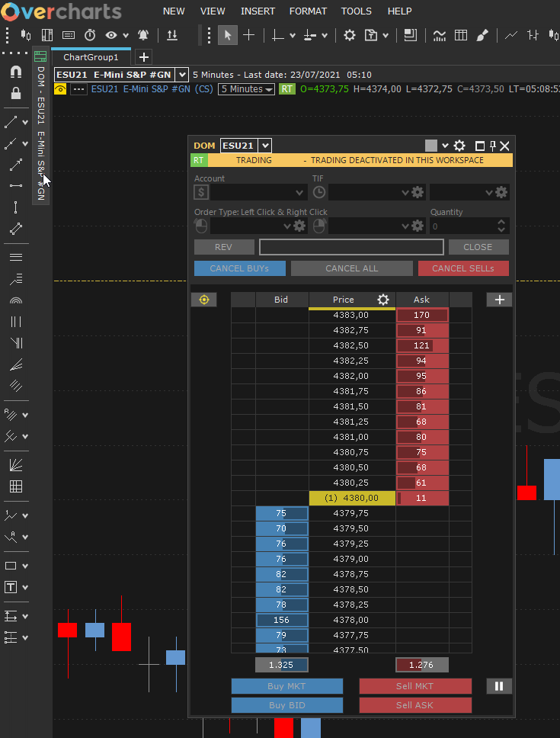Select the horizontal segment drawing tool

[x=16, y=186]
